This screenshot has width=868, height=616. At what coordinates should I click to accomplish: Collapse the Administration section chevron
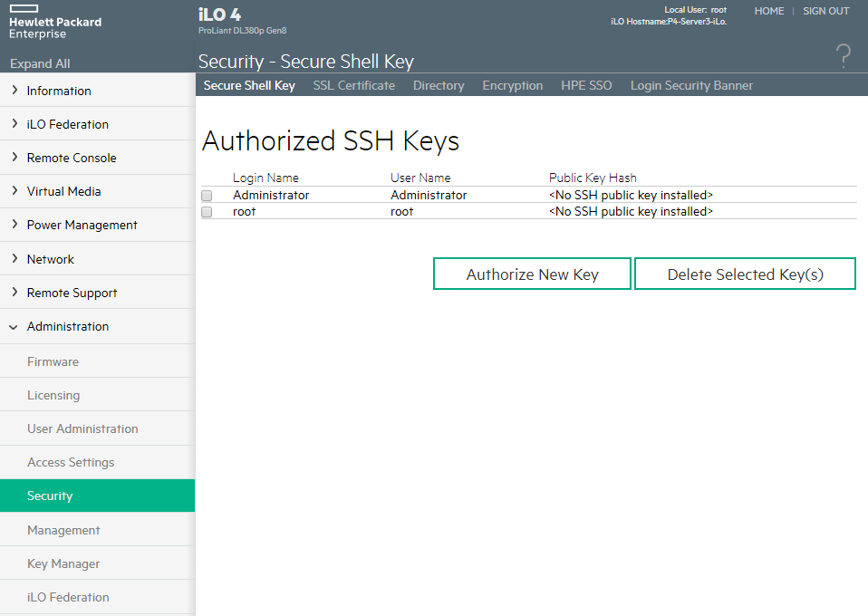pos(14,327)
